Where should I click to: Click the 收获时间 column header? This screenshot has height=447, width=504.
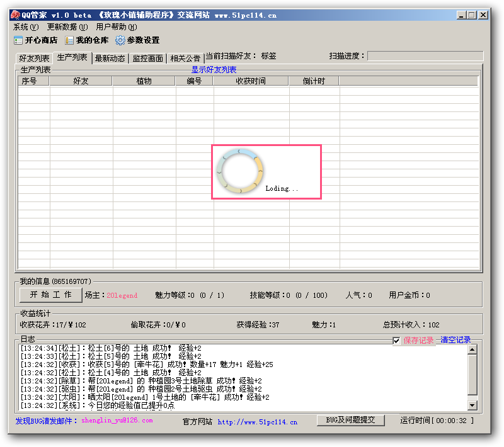tap(251, 81)
